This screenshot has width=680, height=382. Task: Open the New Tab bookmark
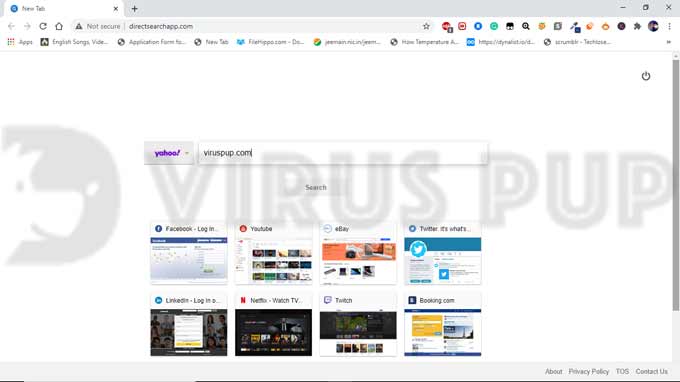click(211, 42)
